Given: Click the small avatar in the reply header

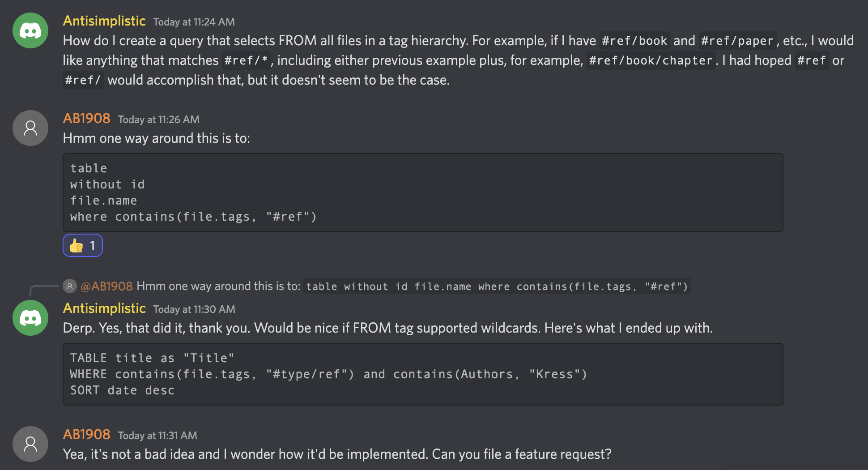Looking at the screenshot, I should click(70, 286).
